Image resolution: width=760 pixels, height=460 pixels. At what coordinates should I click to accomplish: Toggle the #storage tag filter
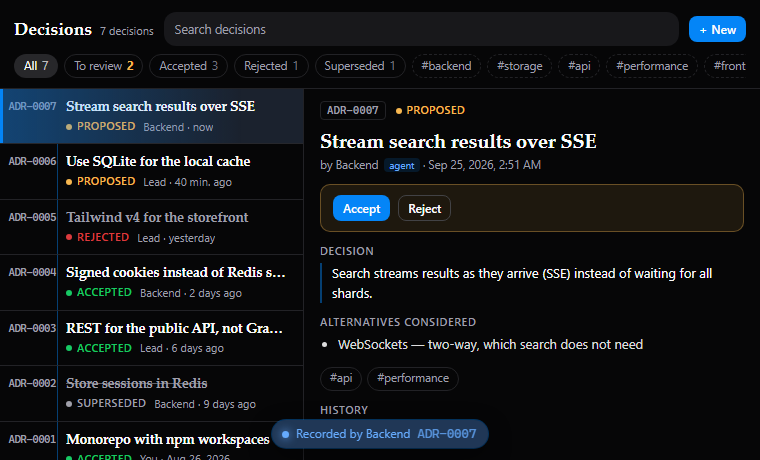(x=520, y=66)
